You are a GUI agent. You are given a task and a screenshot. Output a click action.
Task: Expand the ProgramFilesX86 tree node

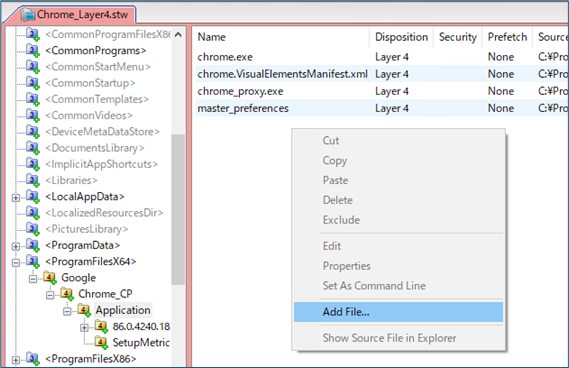pyautogui.click(x=16, y=360)
